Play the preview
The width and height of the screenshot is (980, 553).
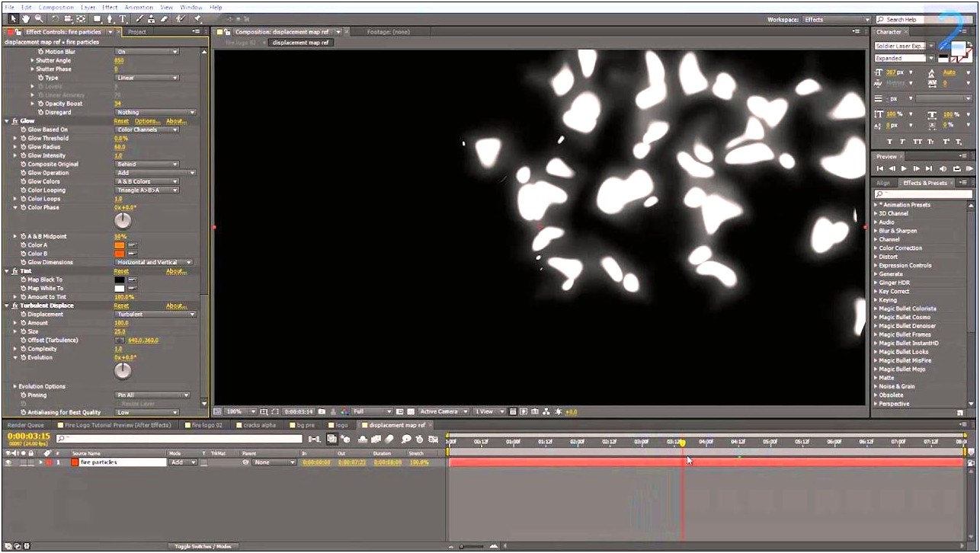(904, 168)
